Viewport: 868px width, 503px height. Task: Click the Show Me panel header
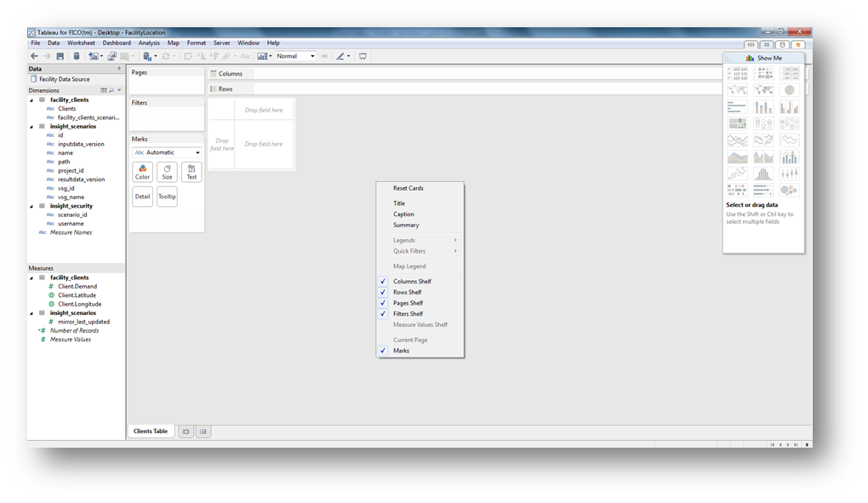[763, 58]
